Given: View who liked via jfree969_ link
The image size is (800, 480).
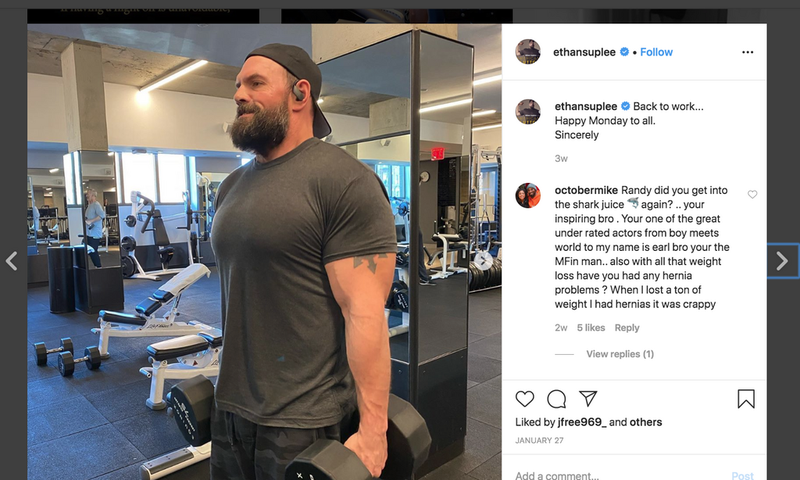Looking at the screenshot, I should click(582, 422).
